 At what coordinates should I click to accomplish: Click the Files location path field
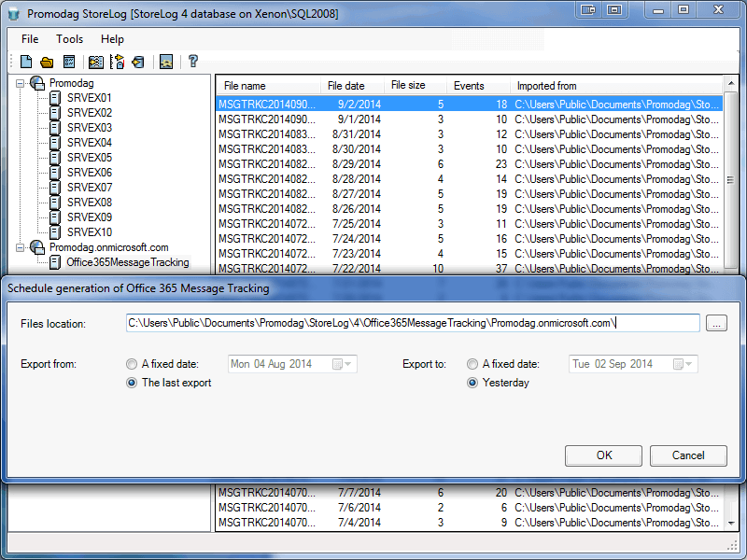tap(413, 323)
